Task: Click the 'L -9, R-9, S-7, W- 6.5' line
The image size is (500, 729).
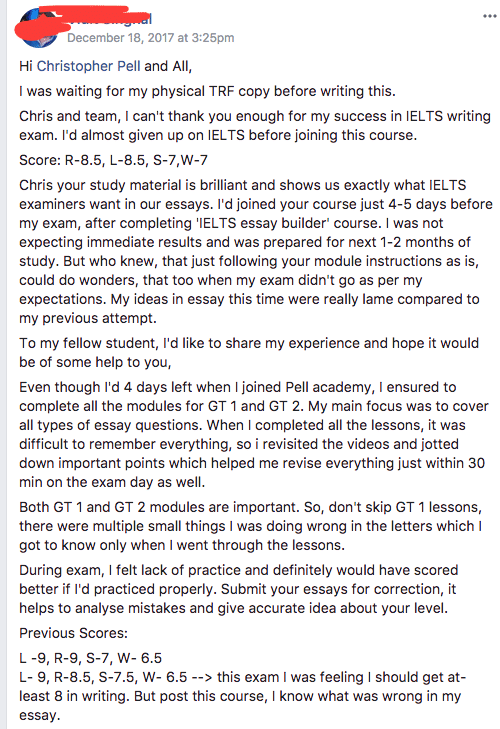Action: (x=90, y=658)
